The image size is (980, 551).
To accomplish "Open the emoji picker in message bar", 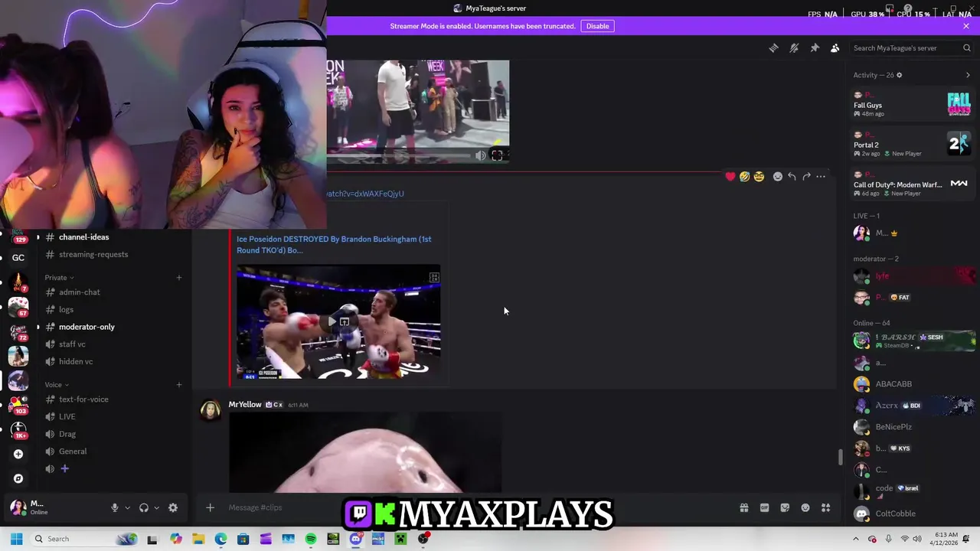I will [805, 507].
